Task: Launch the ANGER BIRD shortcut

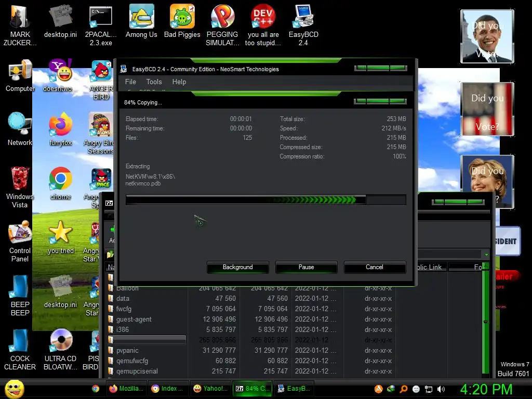Action: (x=101, y=79)
